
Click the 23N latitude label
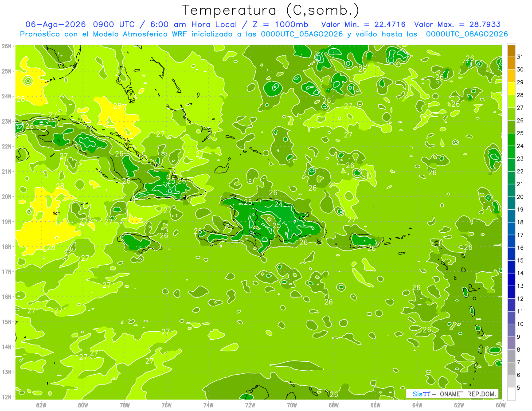7,121
